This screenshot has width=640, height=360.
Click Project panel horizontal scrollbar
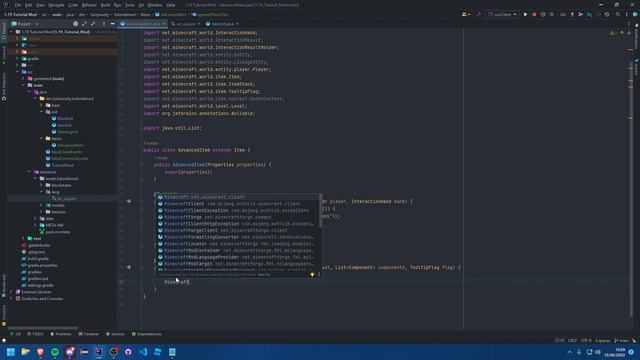coord(42,328)
